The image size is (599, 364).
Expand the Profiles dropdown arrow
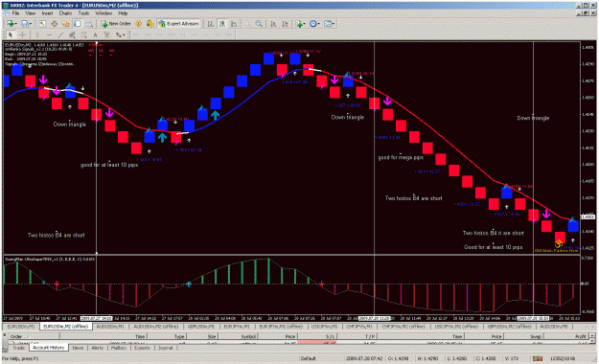31,24
